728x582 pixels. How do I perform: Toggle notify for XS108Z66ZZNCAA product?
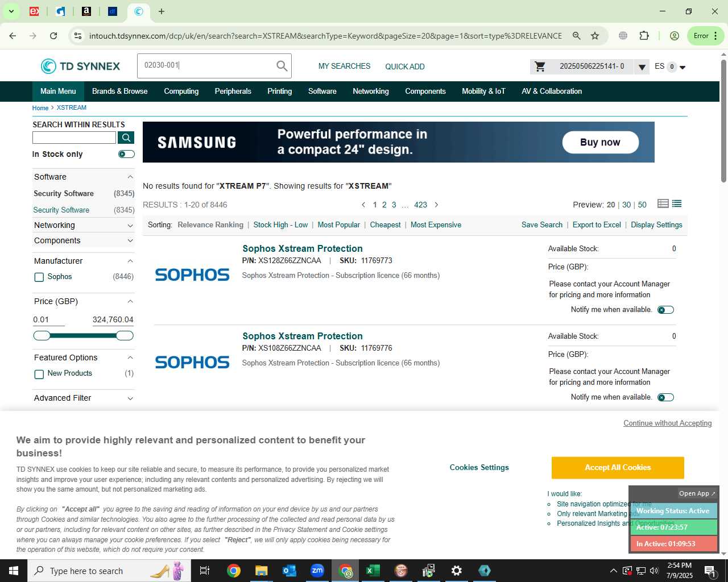pos(665,397)
